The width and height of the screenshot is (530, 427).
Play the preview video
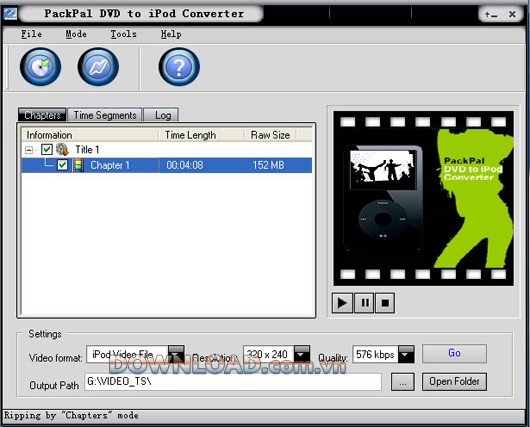click(x=342, y=303)
